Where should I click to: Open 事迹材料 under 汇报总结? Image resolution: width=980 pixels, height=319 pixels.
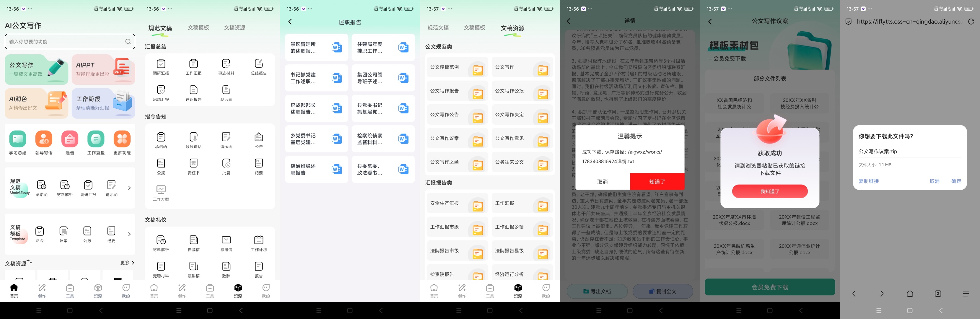click(x=226, y=67)
